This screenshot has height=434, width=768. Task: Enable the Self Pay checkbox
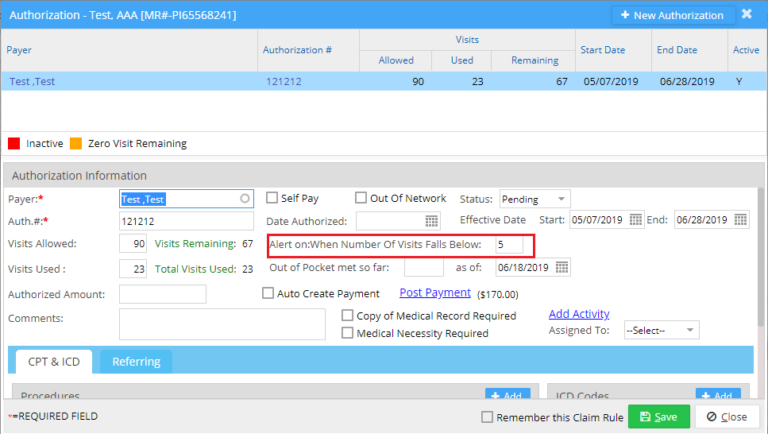point(272,198)
